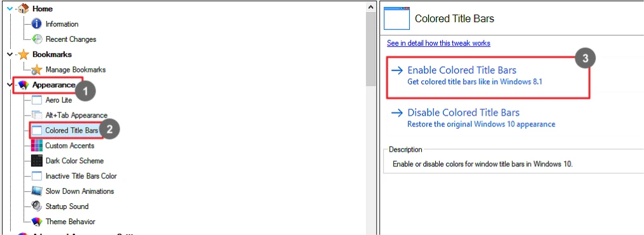
Task: Click Disable Colored Title Bars
Action: pyautogui.click(x=463, y=113)
